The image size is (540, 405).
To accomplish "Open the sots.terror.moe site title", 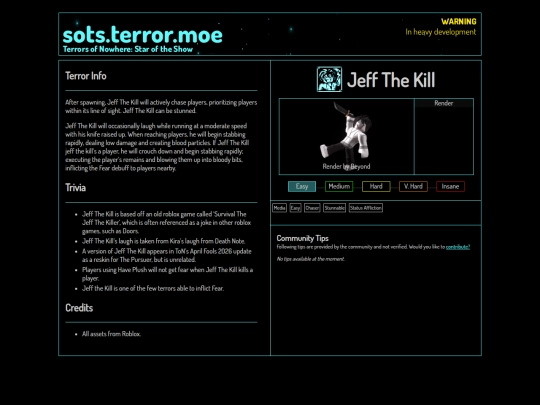I will click(x=143, y=35).
